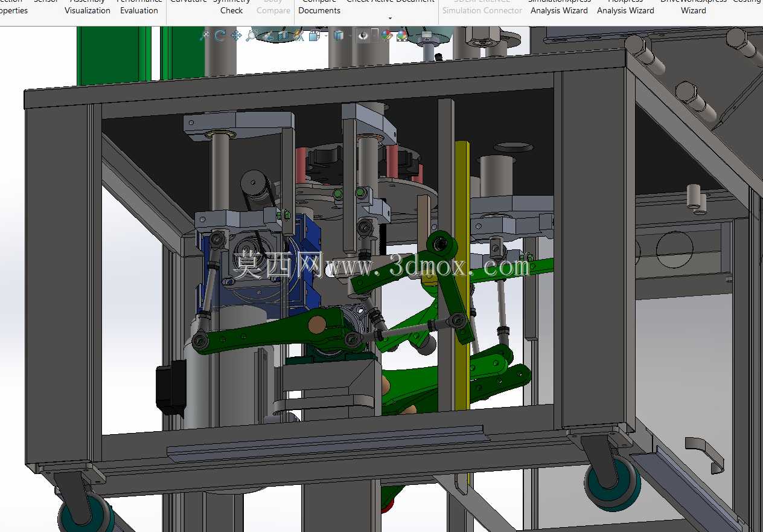Toggle the Section View tool

[283, 36]
